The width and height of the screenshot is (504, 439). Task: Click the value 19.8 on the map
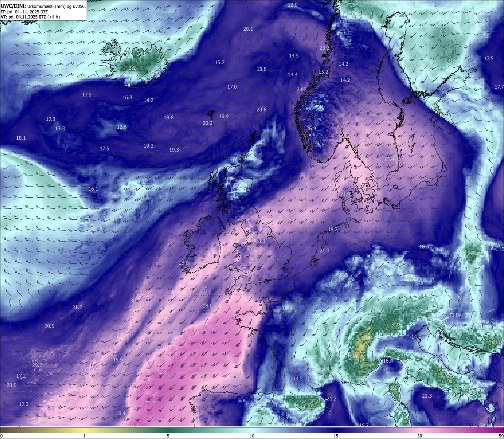[x=169, y=117]
